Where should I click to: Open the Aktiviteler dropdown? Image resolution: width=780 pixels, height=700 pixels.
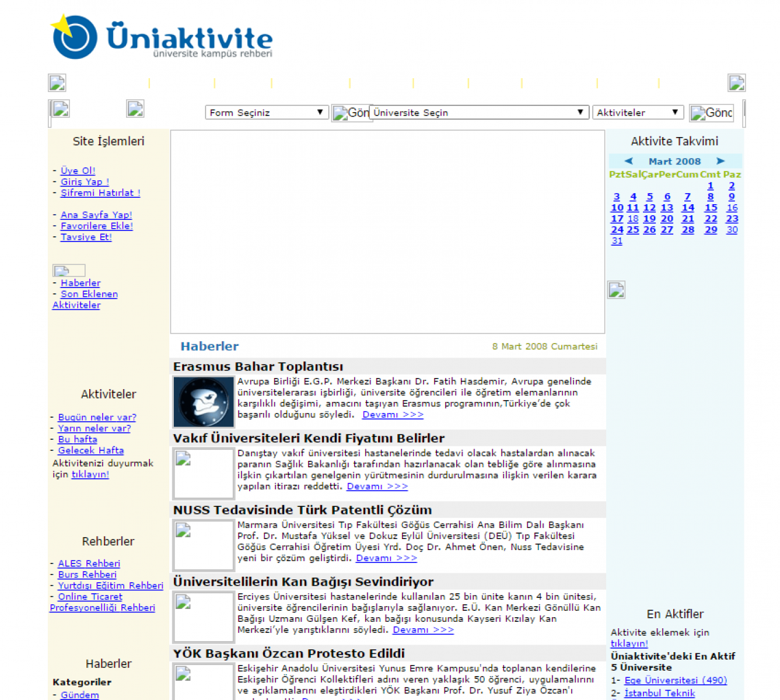pyautogui.click(x=637, y=113)
